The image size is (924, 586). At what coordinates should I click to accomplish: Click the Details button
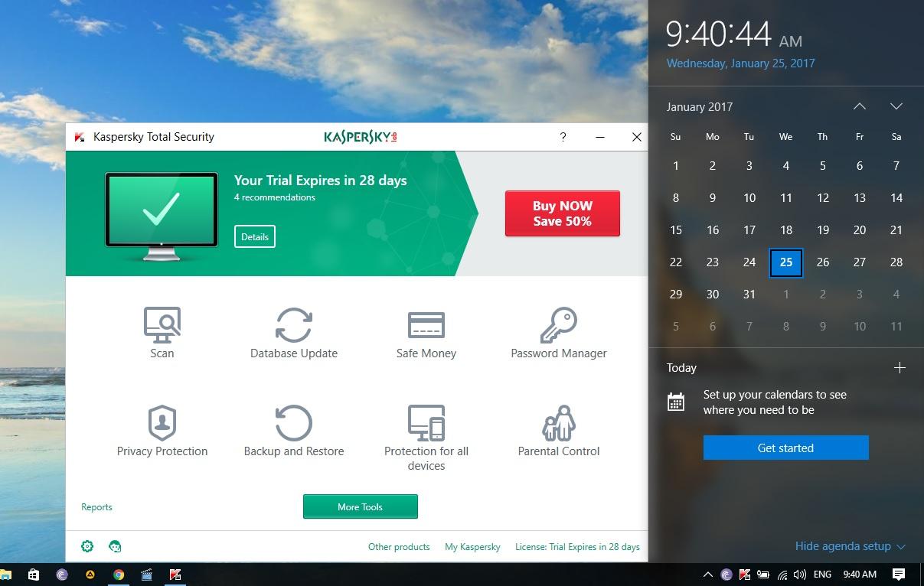pos(255,236)
